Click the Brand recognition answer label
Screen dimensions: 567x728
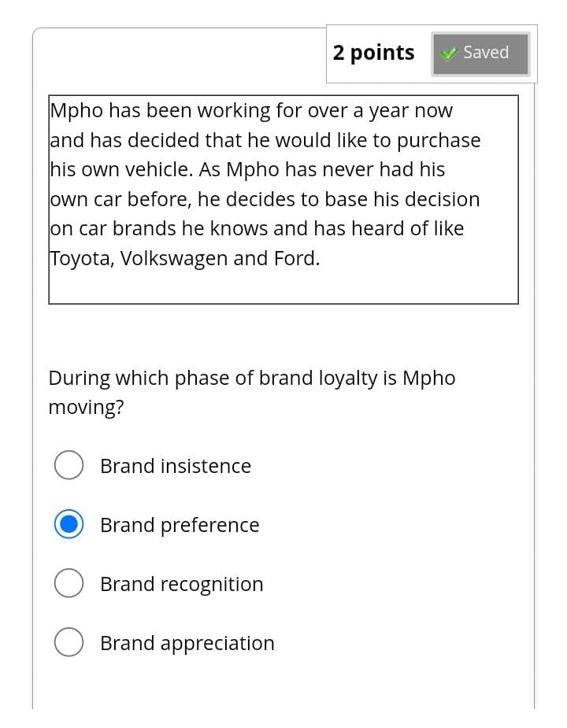click(x=181, y=584)
